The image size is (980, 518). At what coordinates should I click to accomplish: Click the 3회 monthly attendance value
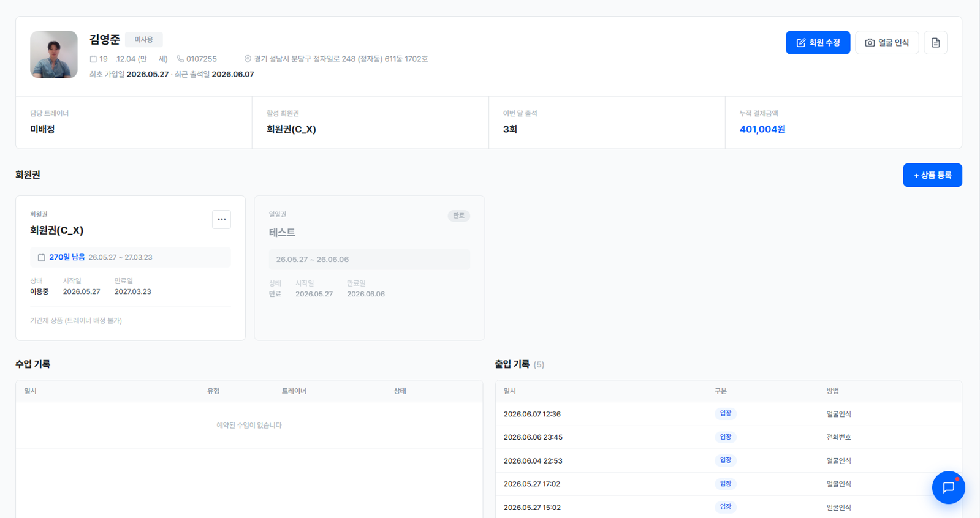tap(510, 129)
